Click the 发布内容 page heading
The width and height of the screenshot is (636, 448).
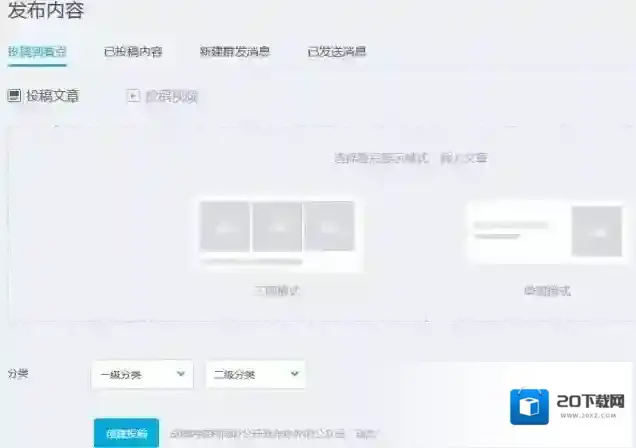[x=46, y=10]
